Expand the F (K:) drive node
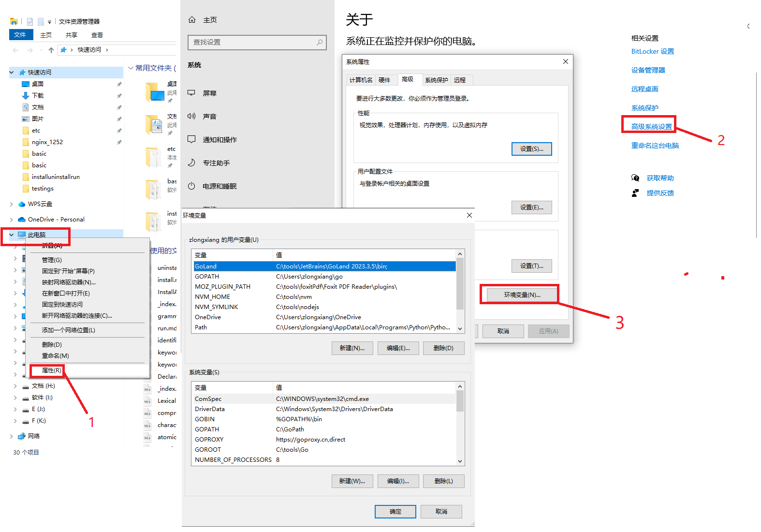 coord(15,421)
